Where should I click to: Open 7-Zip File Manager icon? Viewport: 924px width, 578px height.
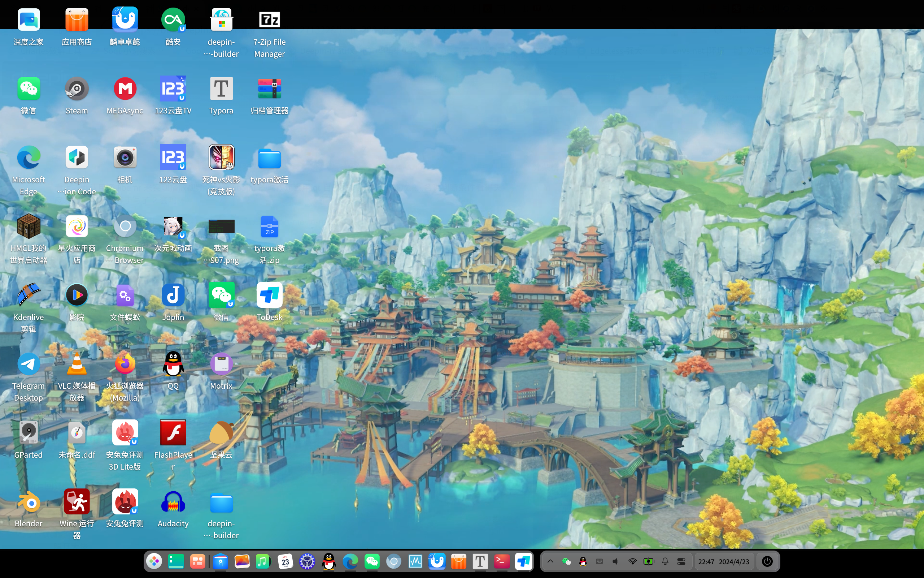(269, 20)
